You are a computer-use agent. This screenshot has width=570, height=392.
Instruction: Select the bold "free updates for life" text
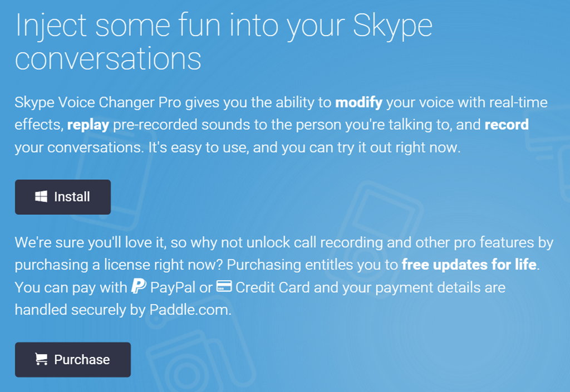pos(469,265)
